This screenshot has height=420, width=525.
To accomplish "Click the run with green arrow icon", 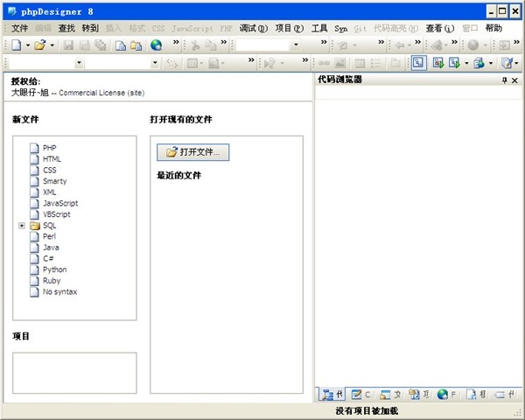I will pos(438,63).
